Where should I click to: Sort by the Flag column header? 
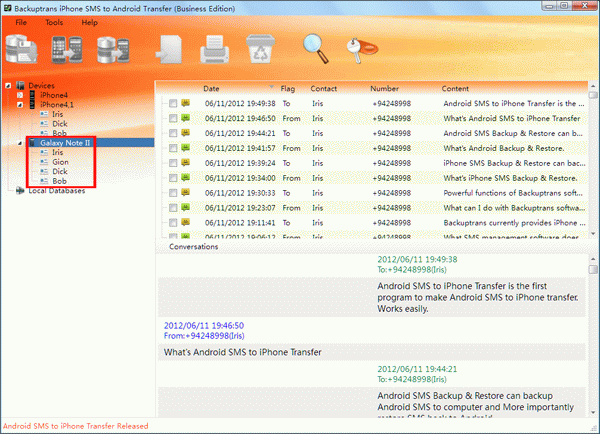pyautogui.click(x=287, y=88)
